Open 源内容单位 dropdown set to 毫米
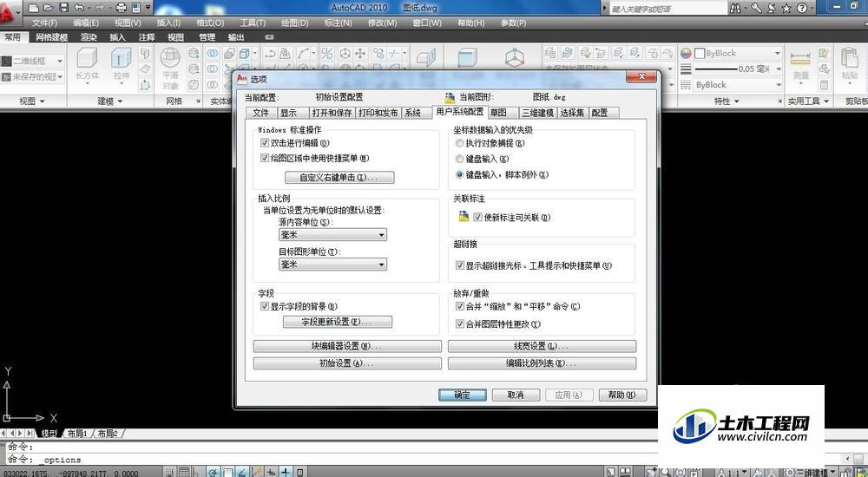Viewport: 868px width, 477px height. [x=332, y=235]
